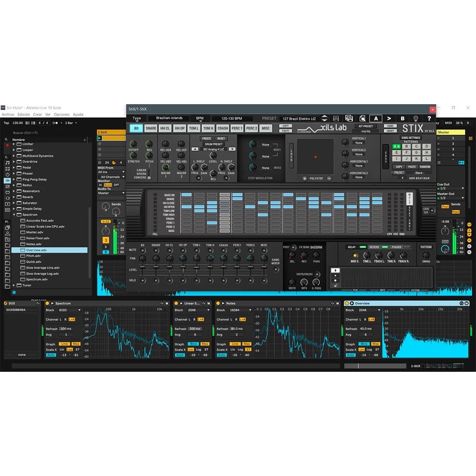
Task: Open the User Library place icon
Action: click(7, 233)
